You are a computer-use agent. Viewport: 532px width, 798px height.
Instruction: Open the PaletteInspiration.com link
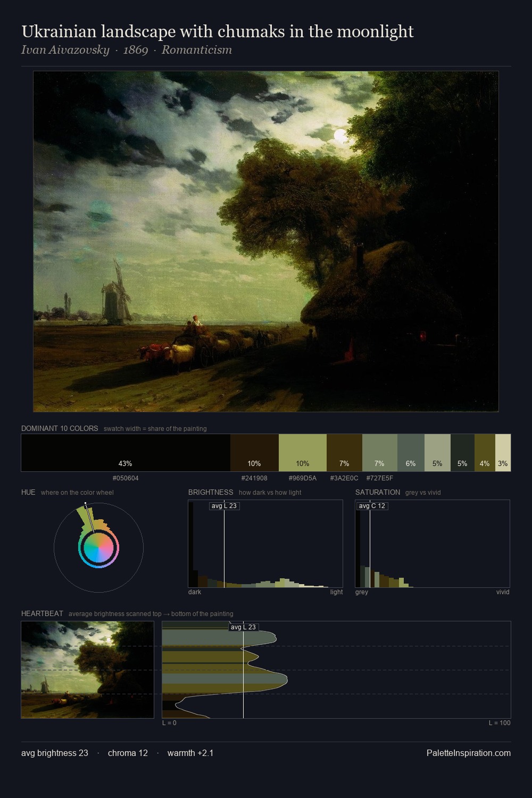[x=469, y=753]
